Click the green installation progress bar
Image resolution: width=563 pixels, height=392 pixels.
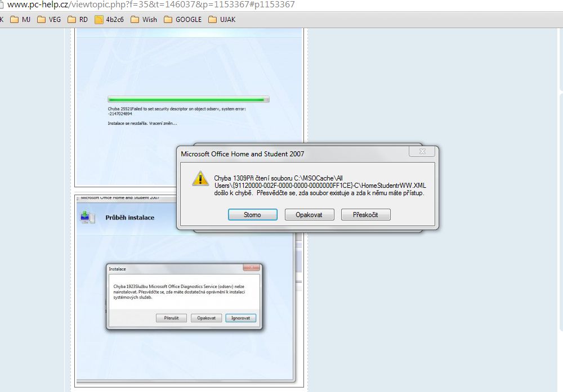(x=188, y=100)
